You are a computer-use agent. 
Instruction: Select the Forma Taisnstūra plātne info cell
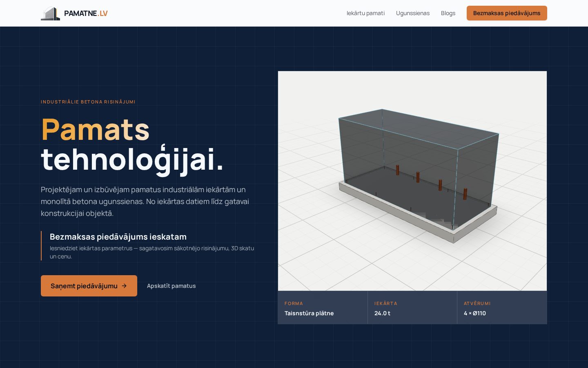point(323,308)
